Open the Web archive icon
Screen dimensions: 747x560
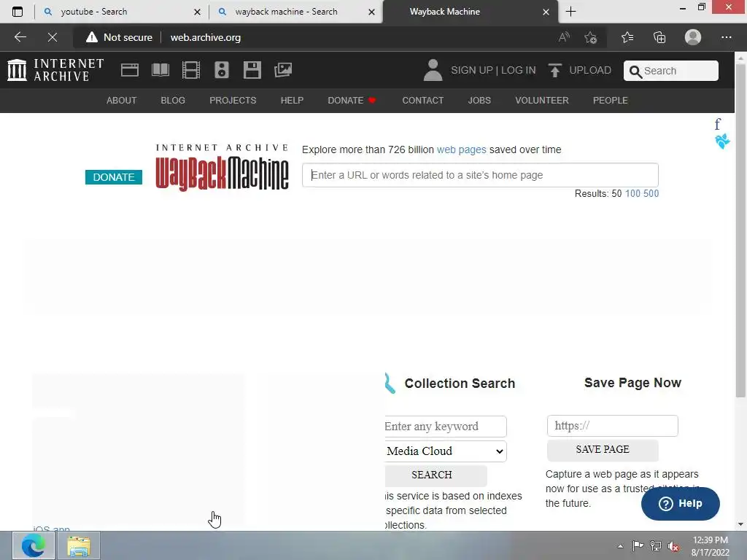coord(130,70)
